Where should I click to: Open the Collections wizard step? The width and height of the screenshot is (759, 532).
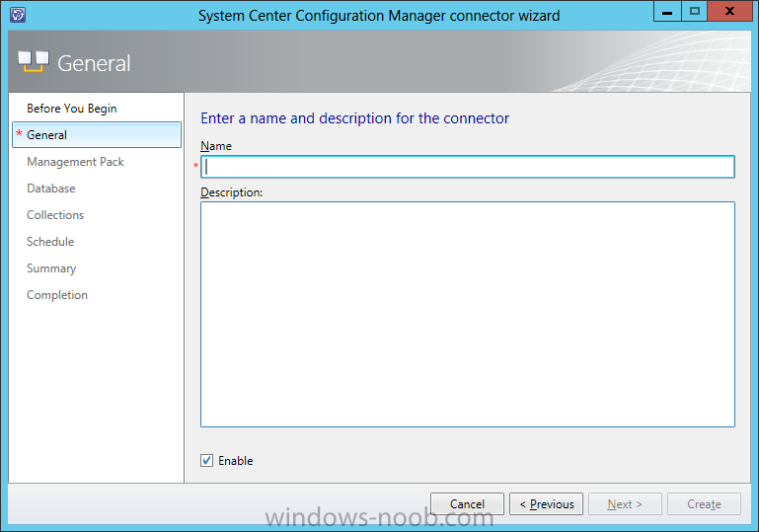pos(55,215)
